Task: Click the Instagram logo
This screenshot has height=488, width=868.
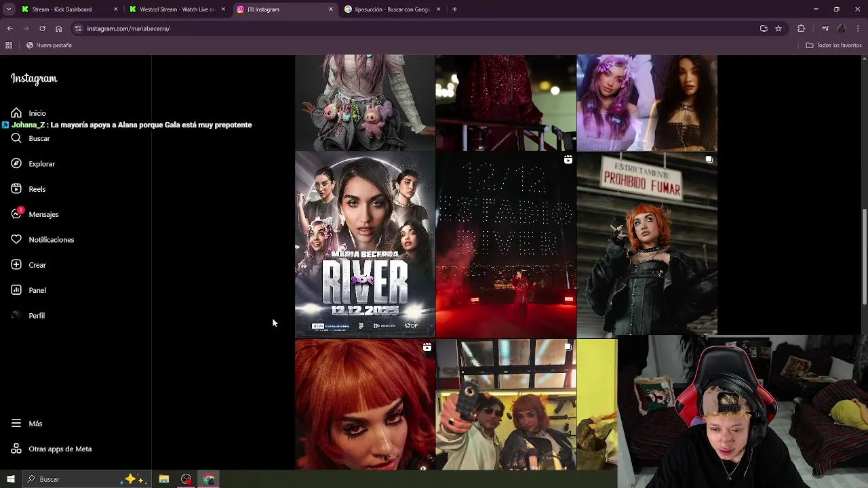Action: (x=34, y=79)
